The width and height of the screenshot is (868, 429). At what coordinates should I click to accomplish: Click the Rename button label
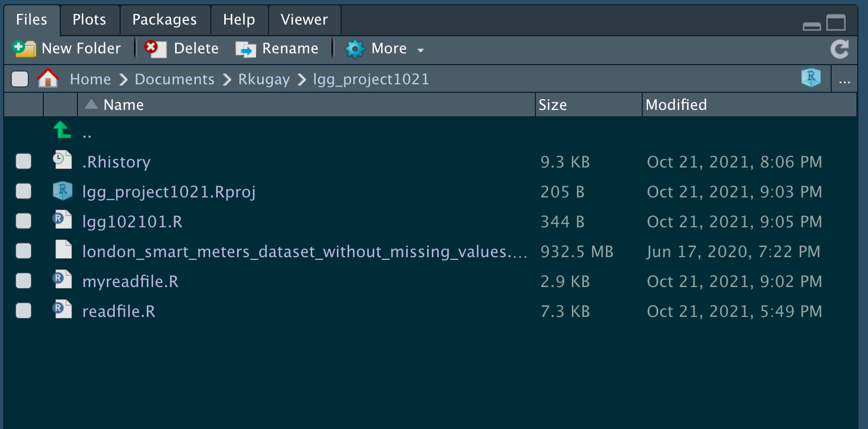click(290, 49)
